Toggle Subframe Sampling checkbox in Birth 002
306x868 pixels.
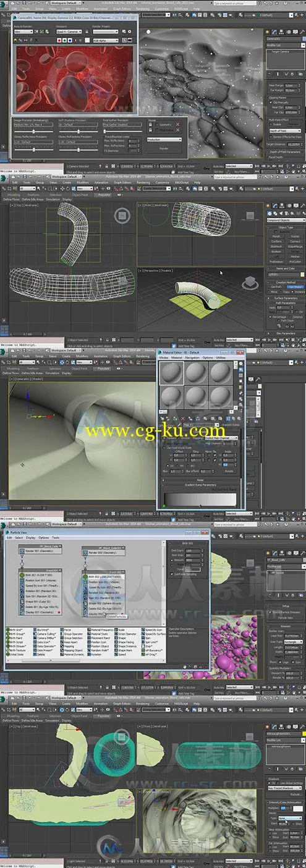(171, 574)
